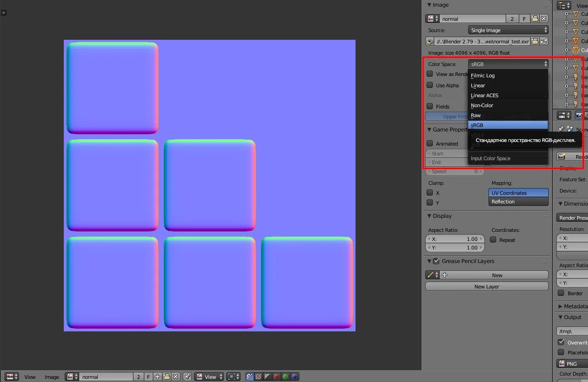Click the New Layer button
Viewport: 588px width, 382px height.
tap(487, 286)
